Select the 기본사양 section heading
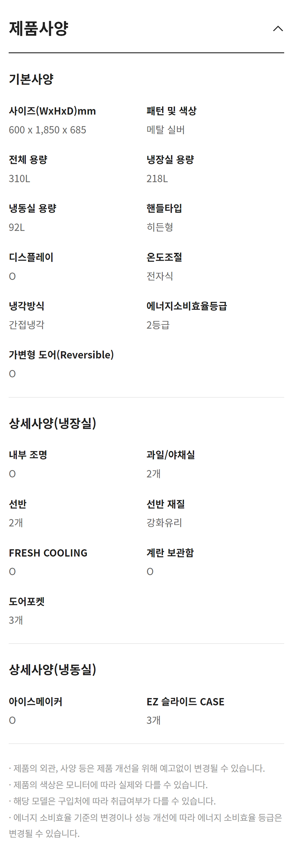This screenshot has height=868, width=293. click(31, 79)
